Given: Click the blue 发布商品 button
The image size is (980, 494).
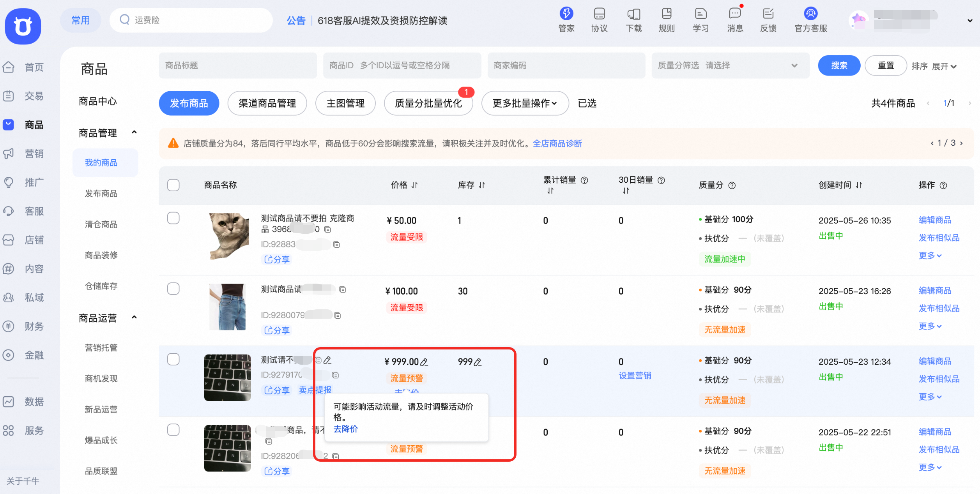Looking at the screenshot, I should point(189,103).
